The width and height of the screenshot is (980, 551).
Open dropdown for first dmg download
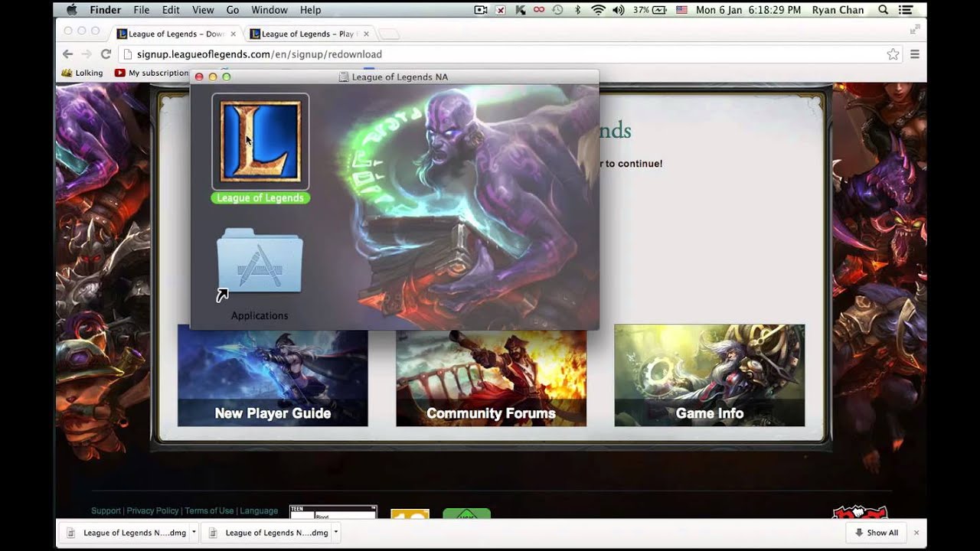pyautogui.click(x=194, y=532)
